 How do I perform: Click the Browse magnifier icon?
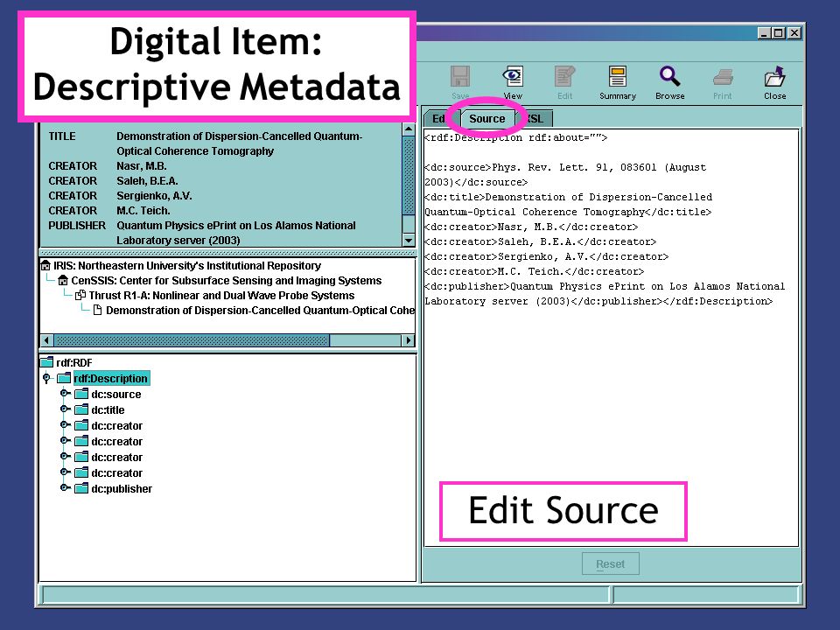[x=669, y=77]
